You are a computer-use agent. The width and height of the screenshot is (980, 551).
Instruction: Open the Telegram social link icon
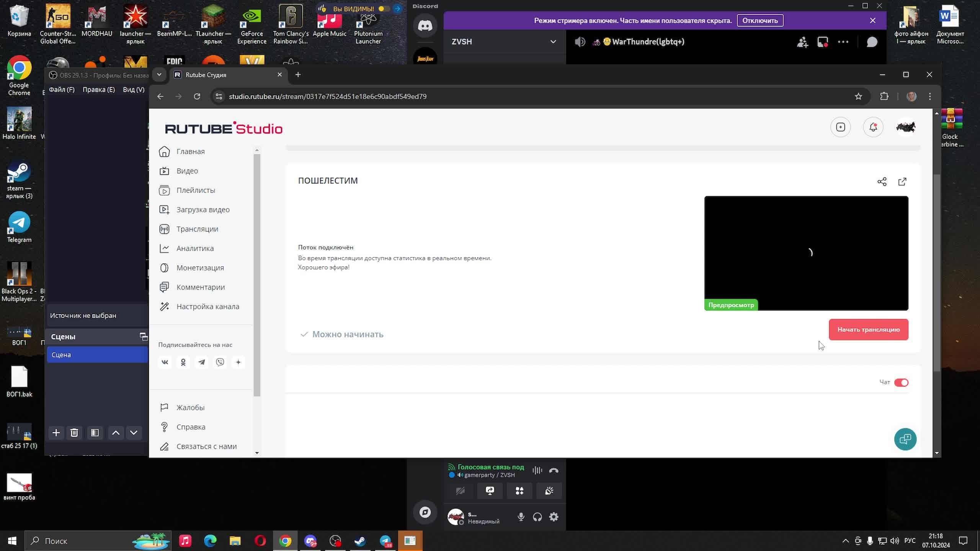tap(202, 362)
